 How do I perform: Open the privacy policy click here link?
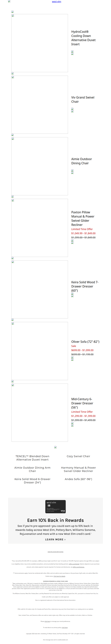(65, 628)
